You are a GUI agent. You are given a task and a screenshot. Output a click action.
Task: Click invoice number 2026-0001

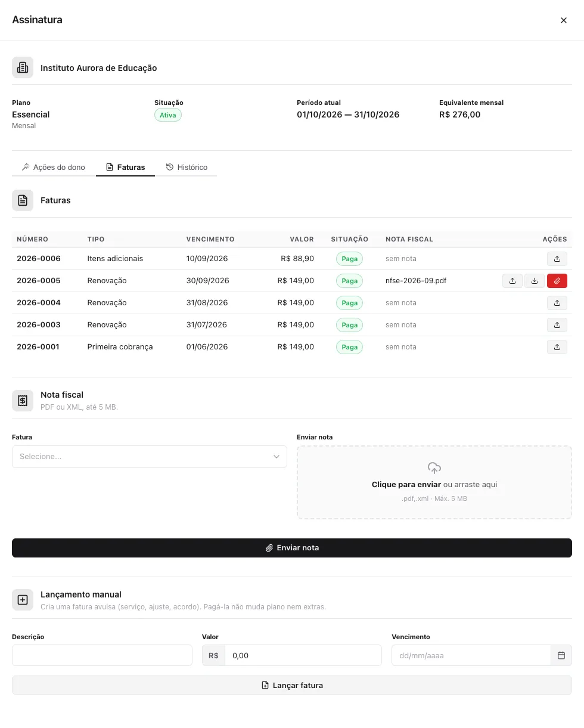38,347
